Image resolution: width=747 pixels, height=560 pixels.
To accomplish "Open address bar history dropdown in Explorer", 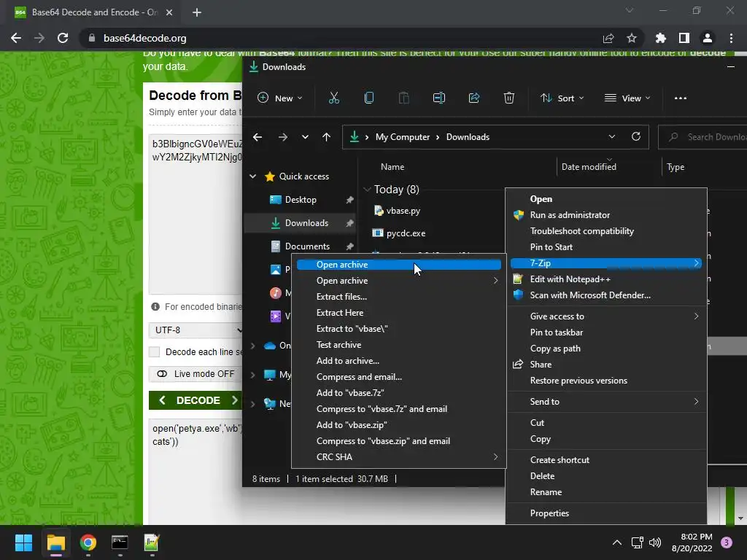I will [612, 136].
